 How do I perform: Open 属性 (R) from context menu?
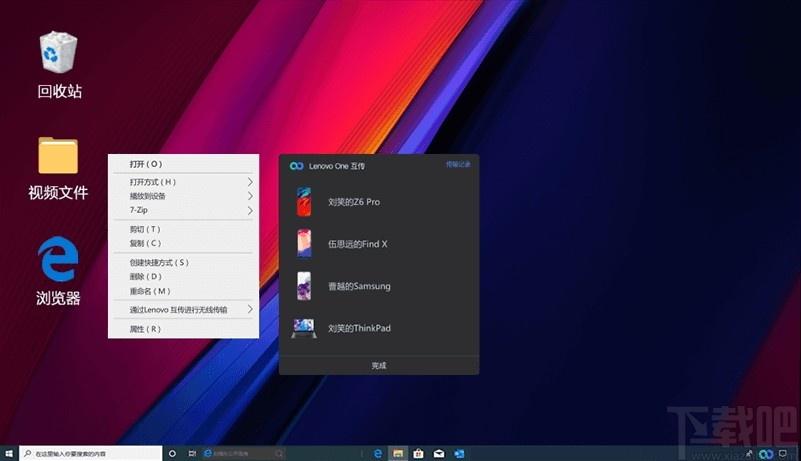click(x=145, y=329)
